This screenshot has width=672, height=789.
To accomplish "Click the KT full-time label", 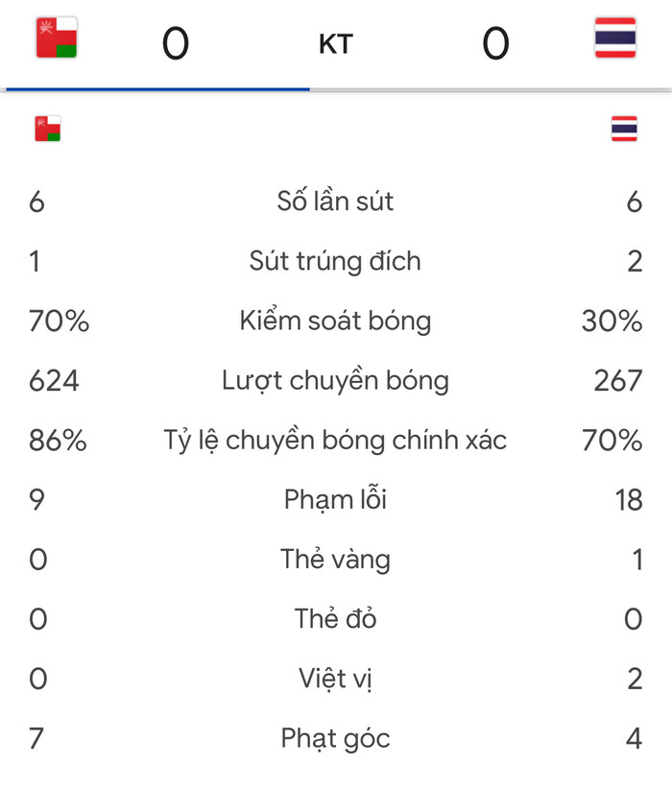I will 336,42.
